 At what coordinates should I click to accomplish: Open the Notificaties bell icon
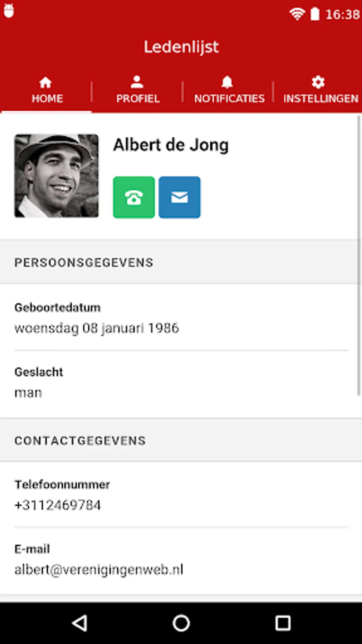pyautogui.click(x=227, y=82)
